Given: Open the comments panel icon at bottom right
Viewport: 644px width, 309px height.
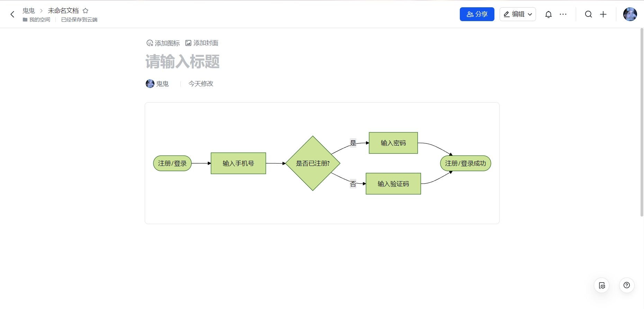Looking at the screenshot, I should pos(602,285).
